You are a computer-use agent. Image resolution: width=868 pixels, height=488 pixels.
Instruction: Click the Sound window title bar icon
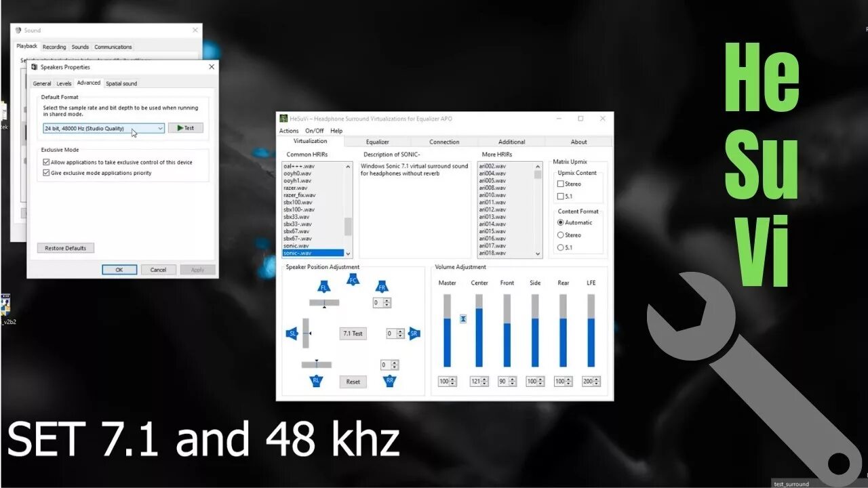click(18, 30)
